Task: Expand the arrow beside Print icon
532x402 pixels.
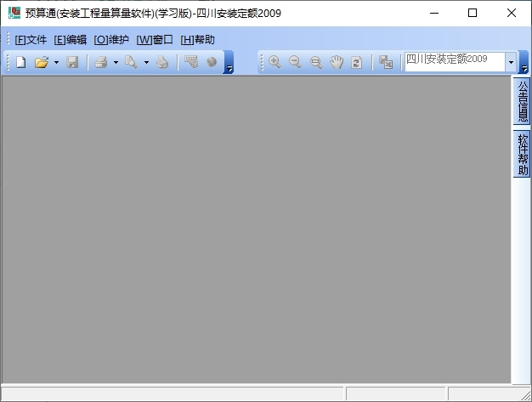Action: click(x=116, y=62)
